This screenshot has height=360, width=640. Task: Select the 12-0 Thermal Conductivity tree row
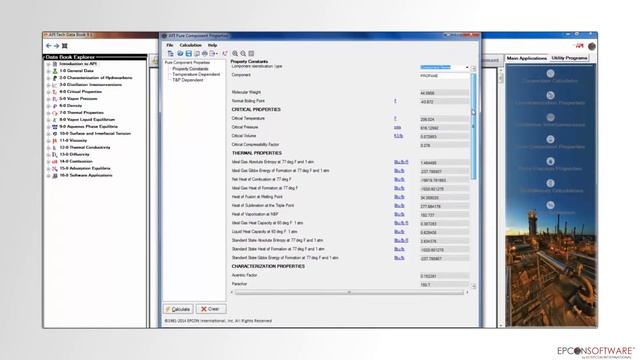coord(85,147)
